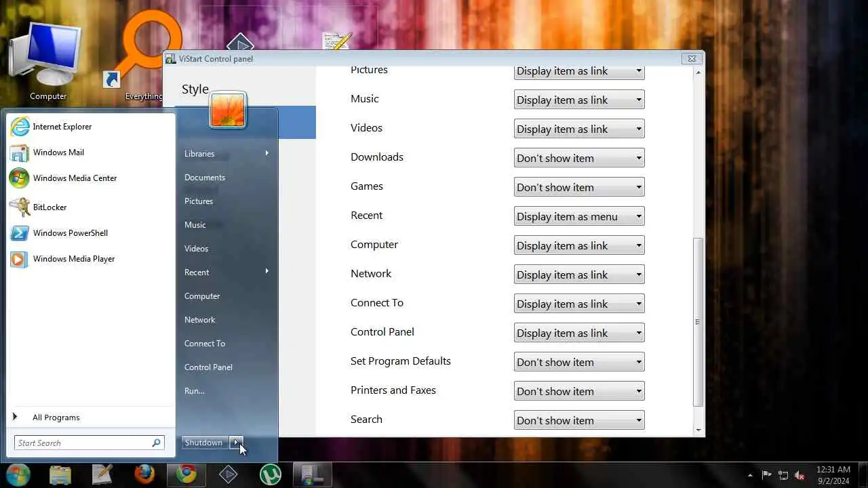Click the scrollbar down arrow in ViStart panel
This screenshot has height=488, width=868.
click(698, 430)
